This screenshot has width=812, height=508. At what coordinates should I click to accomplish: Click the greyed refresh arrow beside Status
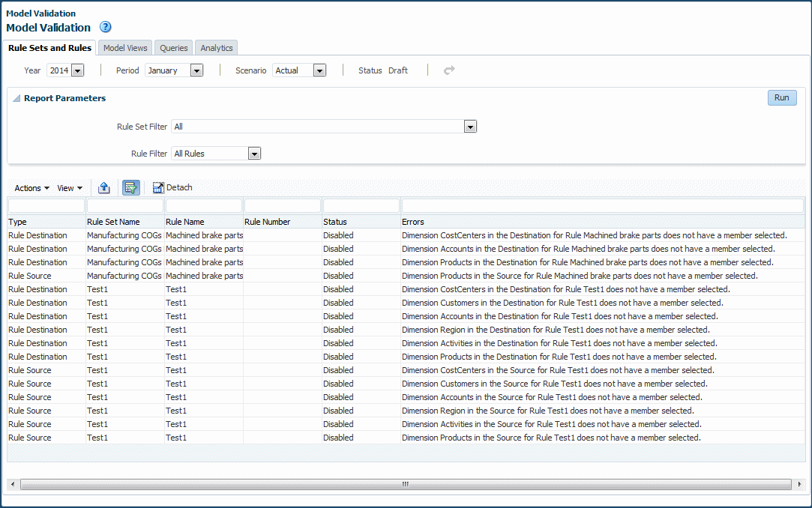[449, 70]
